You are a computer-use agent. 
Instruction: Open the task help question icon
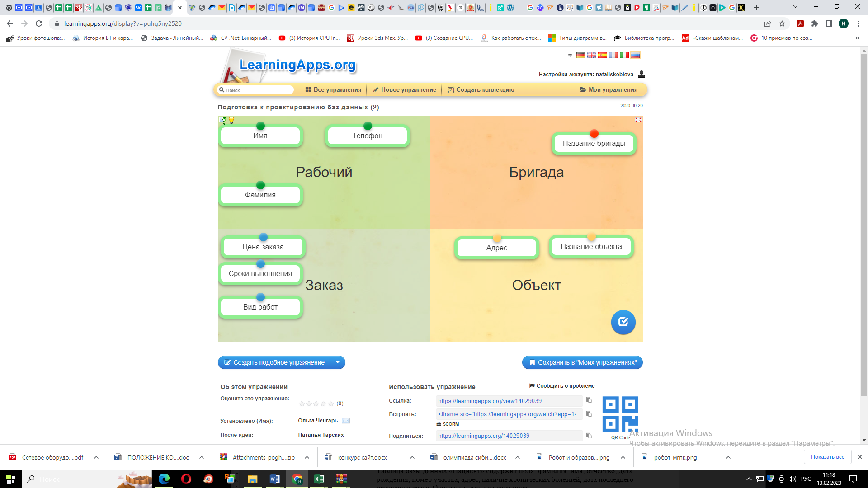pyautogui.click(x=222, y=120)
